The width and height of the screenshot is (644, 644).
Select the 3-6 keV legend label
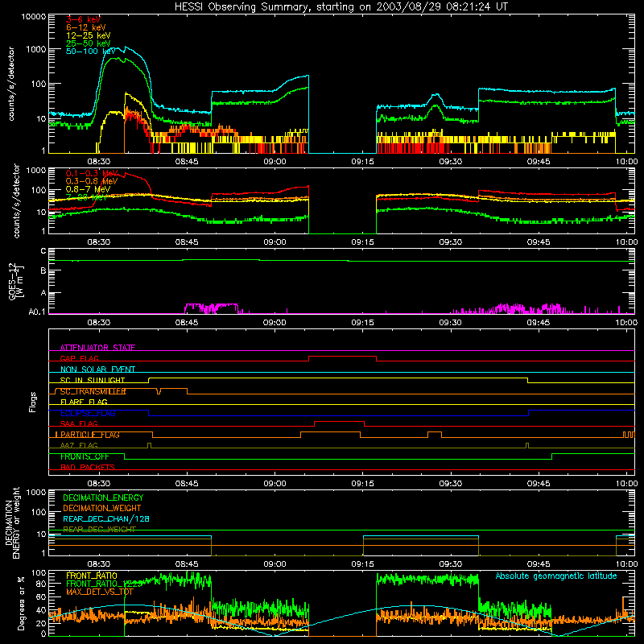84,19
